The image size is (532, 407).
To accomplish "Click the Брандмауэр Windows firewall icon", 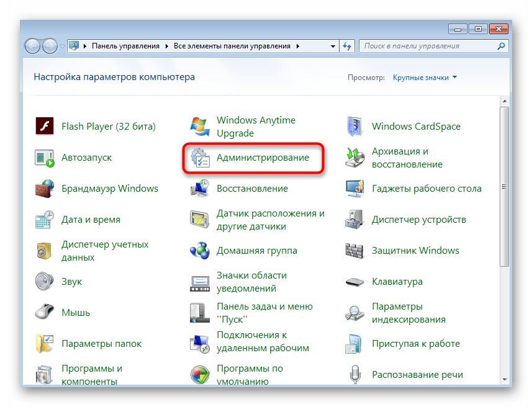I will [x=45, y=189].
